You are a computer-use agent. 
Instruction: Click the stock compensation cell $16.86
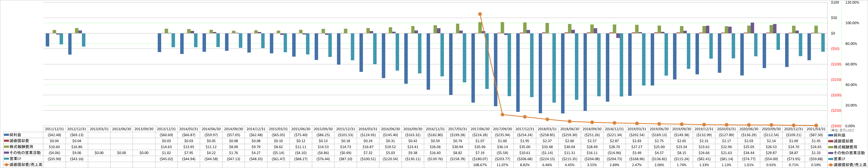click(77, 147)
